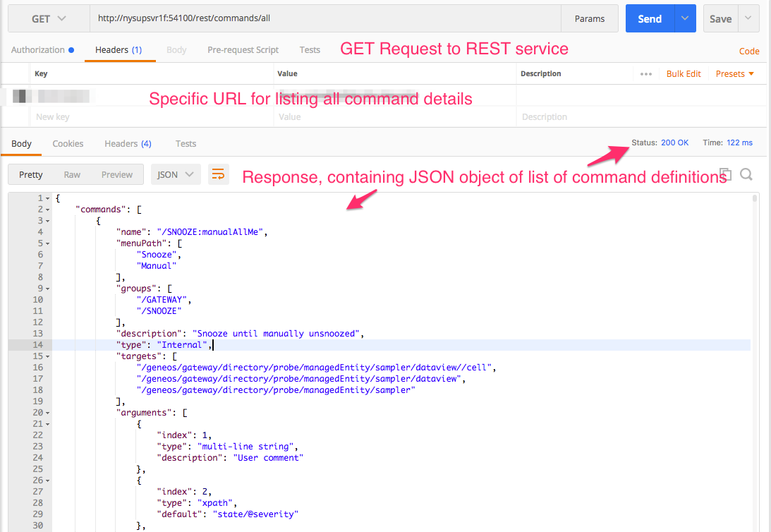Switch response view to Preview
Viewport: 771px width, 532px height.
click(x=117, y=175)
